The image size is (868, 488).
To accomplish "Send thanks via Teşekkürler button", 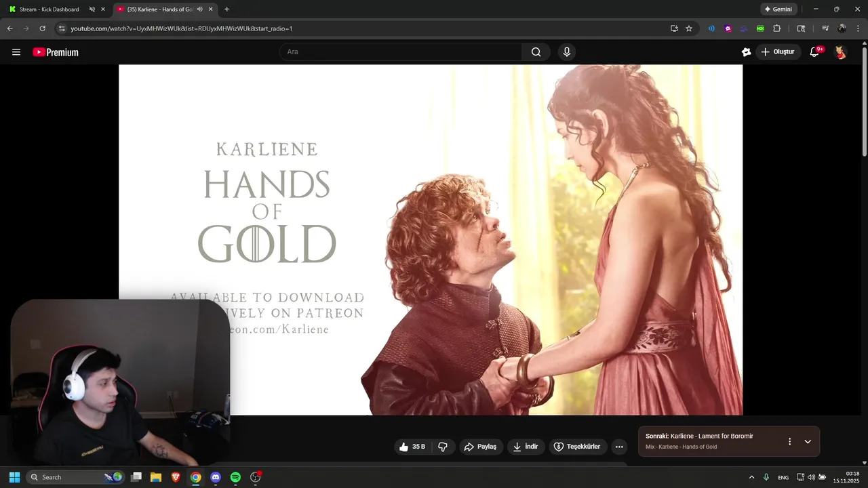I will [578, 447].
